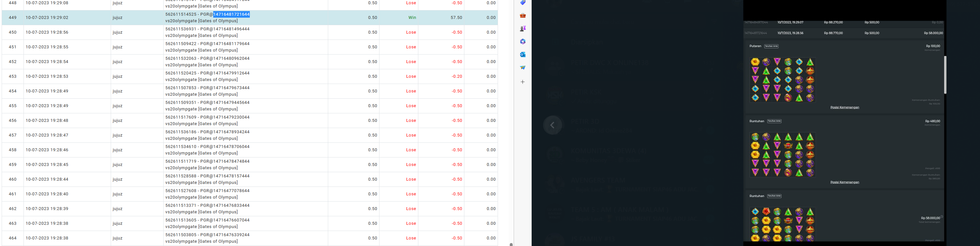Click the Lose status in row 462
980x246 pixels.
(411, 209)
